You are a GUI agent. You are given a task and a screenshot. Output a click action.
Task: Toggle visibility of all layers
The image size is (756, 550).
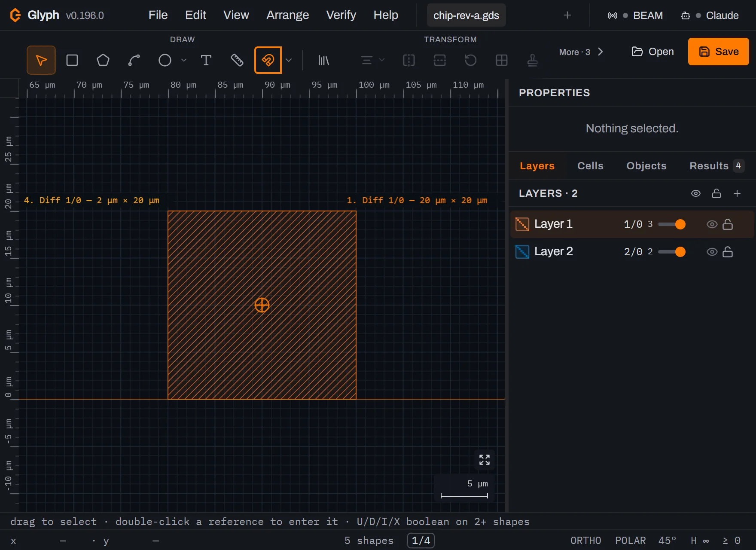696,193
